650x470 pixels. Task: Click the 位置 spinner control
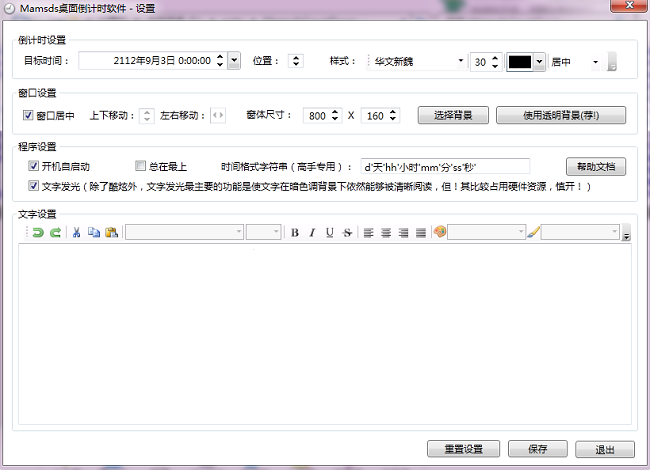pos(296,61)
